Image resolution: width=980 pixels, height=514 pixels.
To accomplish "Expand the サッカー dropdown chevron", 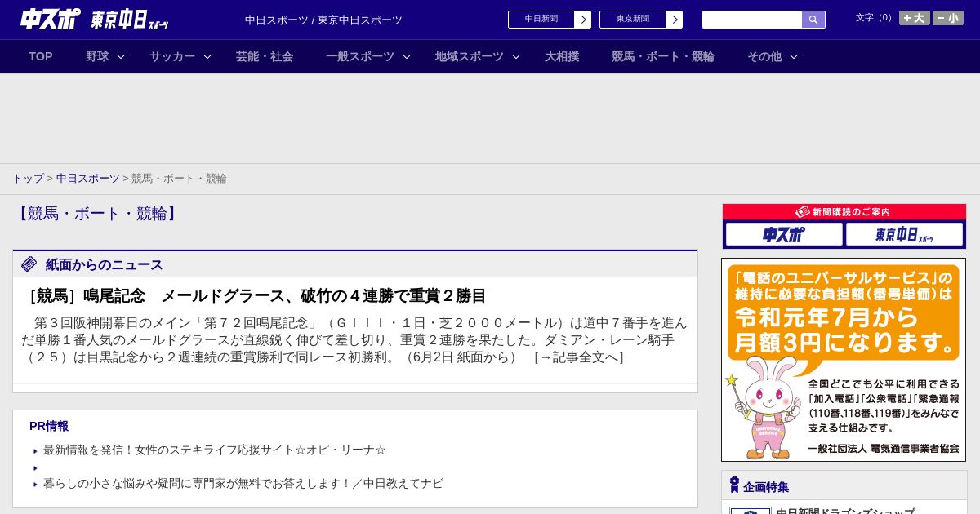I will [207, 56].
